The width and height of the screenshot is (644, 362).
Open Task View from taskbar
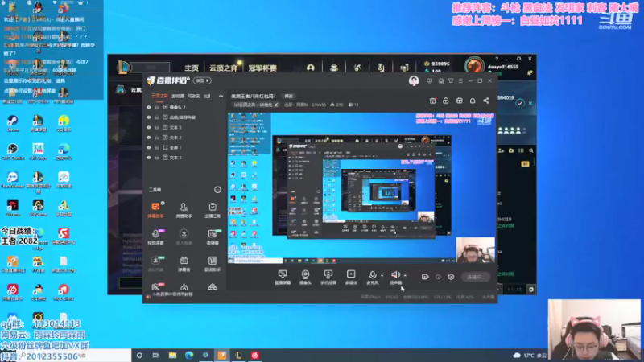(x=155, y=355)
